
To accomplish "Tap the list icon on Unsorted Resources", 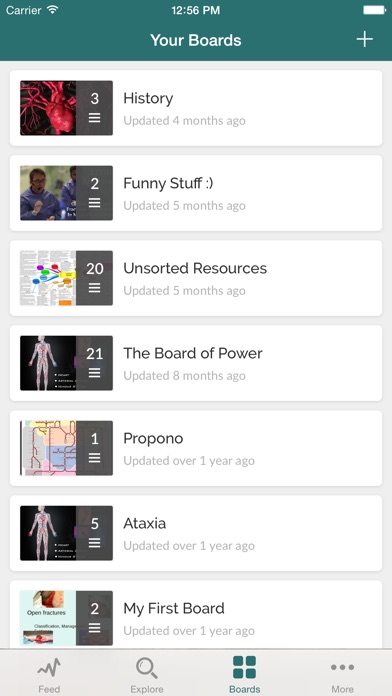I will coord(95,288).
